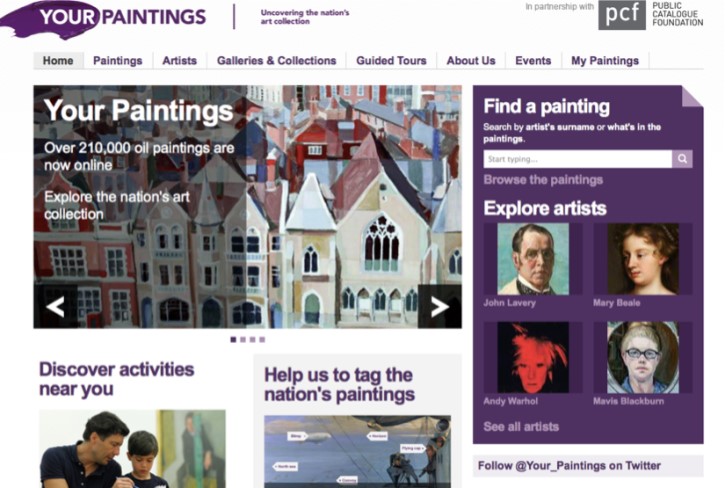The image size is (725, 488).
Task: Open the Galleries & Collections menu item
Action: pos(276,61)
